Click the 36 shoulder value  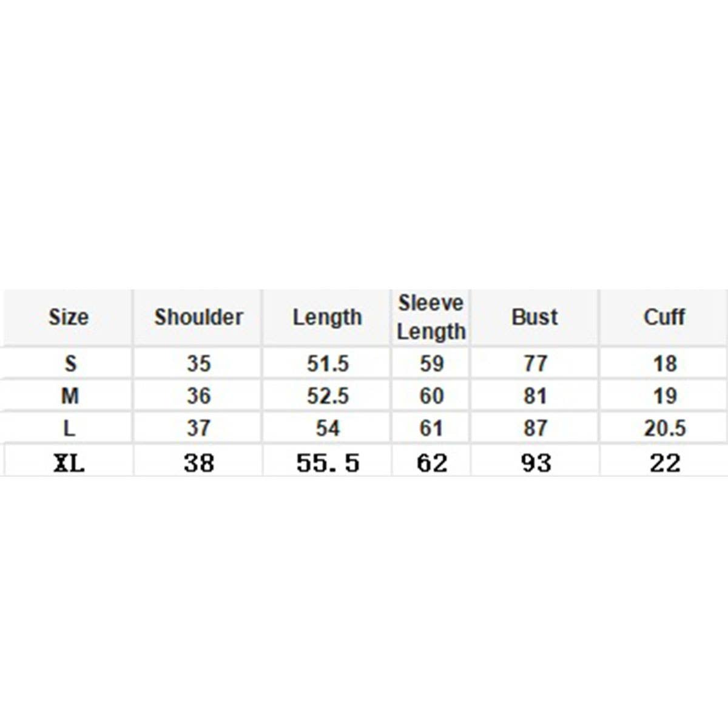[199, 396]
